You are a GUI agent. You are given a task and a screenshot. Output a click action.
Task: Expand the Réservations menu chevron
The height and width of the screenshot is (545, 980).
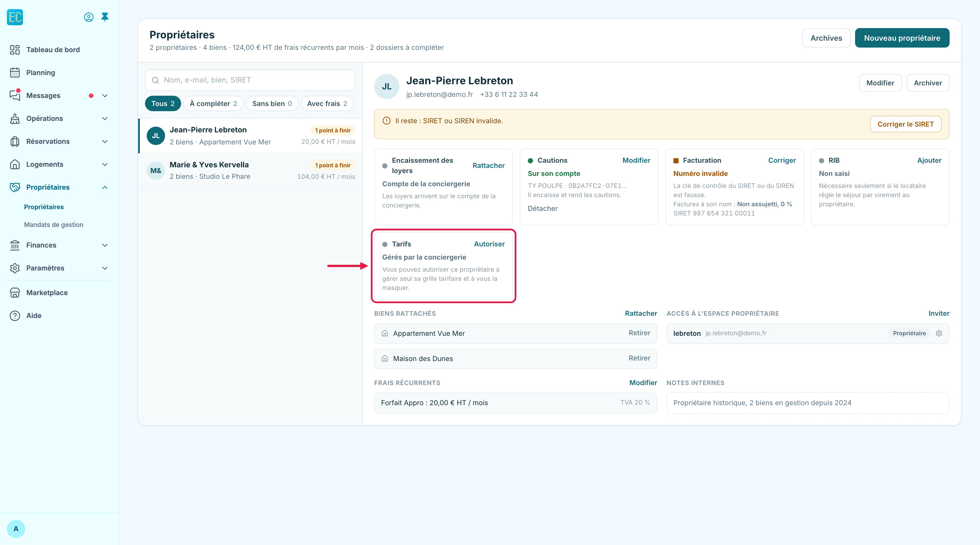coord(105,142)
